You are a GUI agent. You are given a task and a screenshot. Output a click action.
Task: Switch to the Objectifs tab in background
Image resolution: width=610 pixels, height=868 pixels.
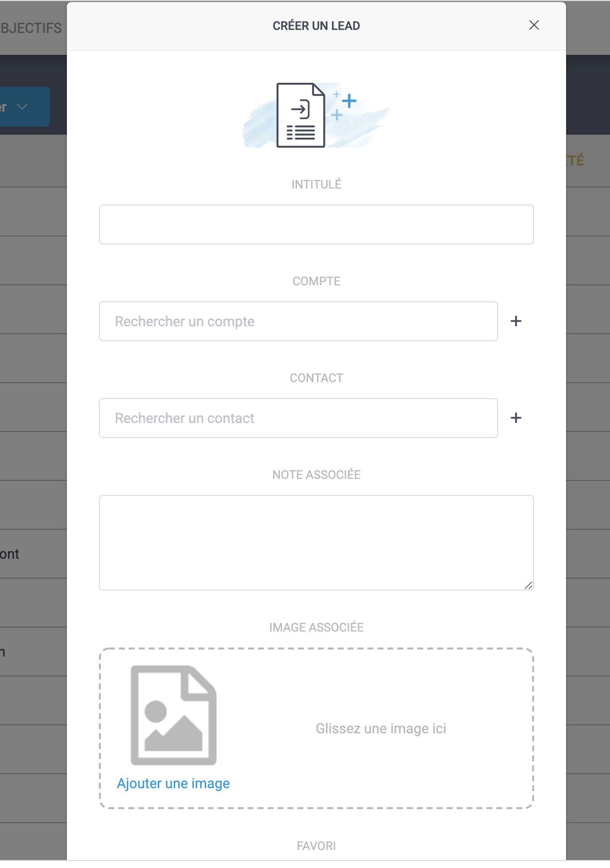tap(31, 28)
